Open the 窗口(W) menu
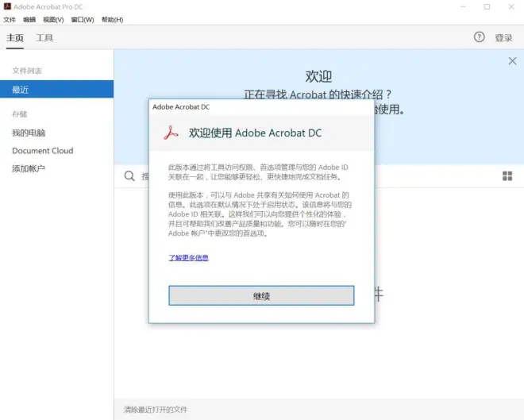The image size is (524, 420). tap(83, 20)
